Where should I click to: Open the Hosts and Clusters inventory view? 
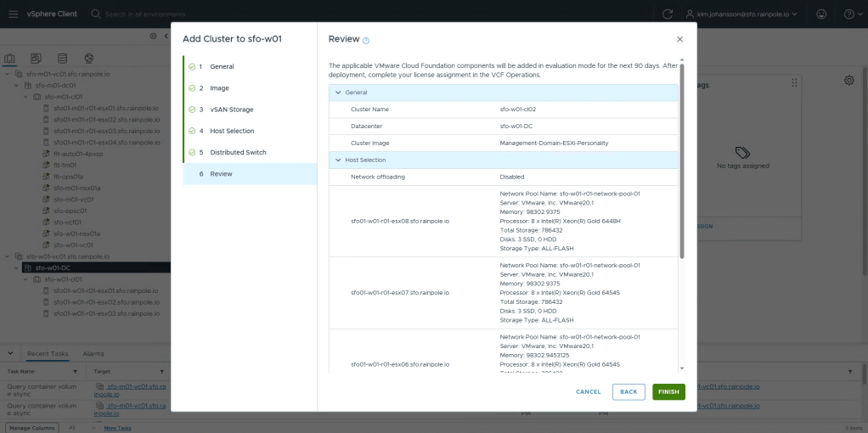point(10,59)
